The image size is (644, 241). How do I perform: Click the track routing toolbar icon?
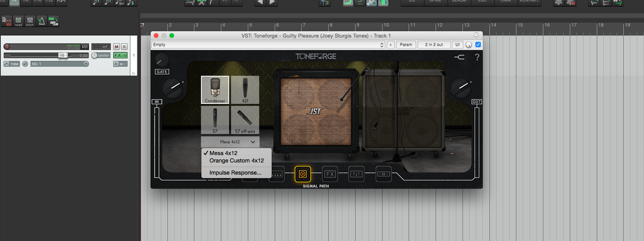(53, 21)
